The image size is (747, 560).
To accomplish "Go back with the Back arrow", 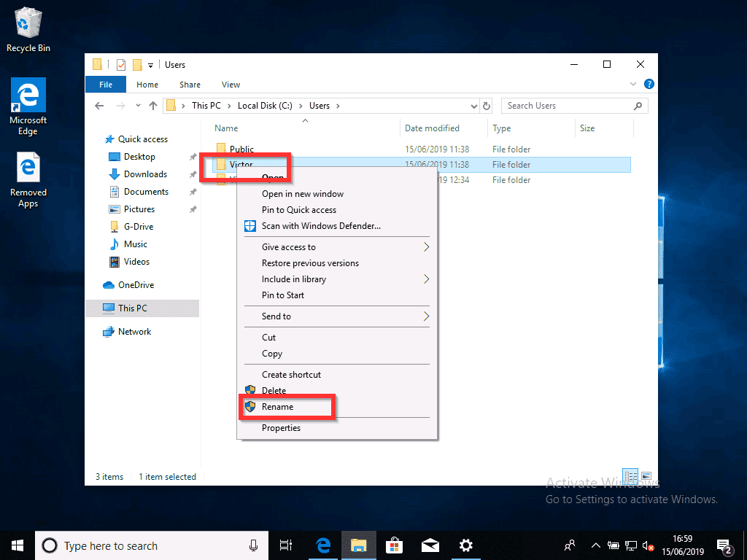I will (99, 106).
